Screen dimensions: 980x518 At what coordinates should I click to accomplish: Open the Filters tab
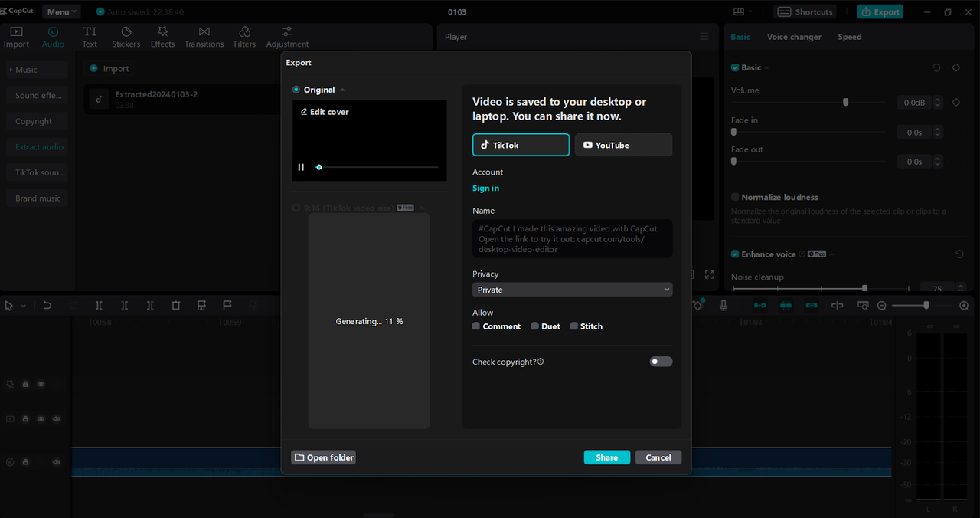tap(245, 37)
